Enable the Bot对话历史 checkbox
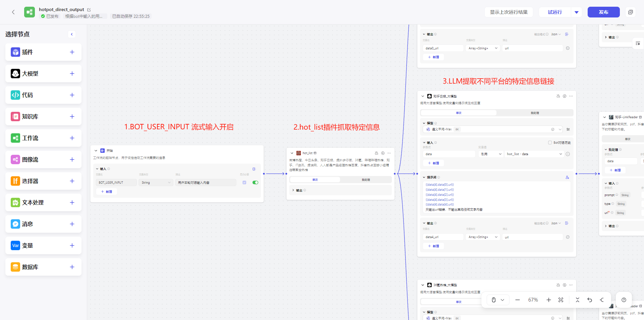The width and height of the screenshot is (644, 320). (x=550, y=143)
